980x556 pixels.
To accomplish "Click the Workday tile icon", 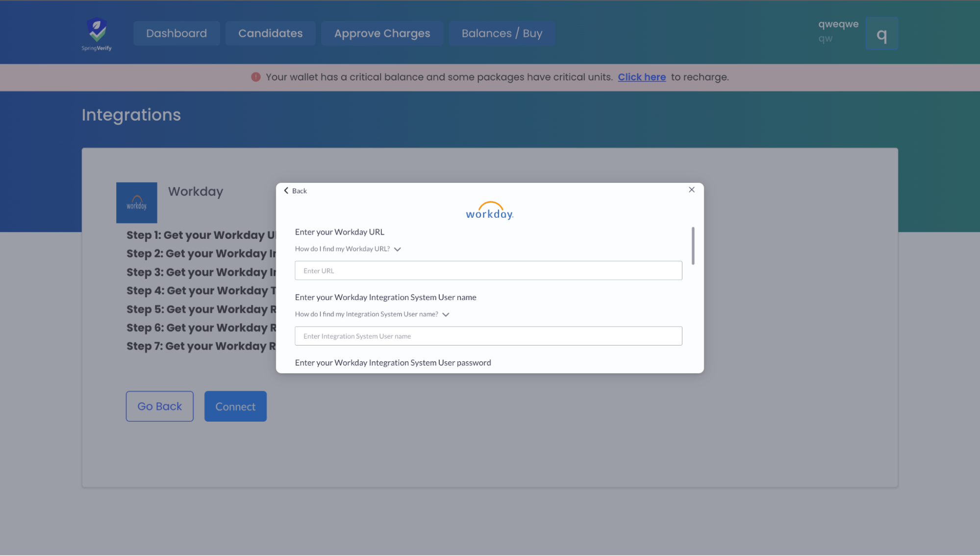I will pyautogui.click(x=137, y=202).
